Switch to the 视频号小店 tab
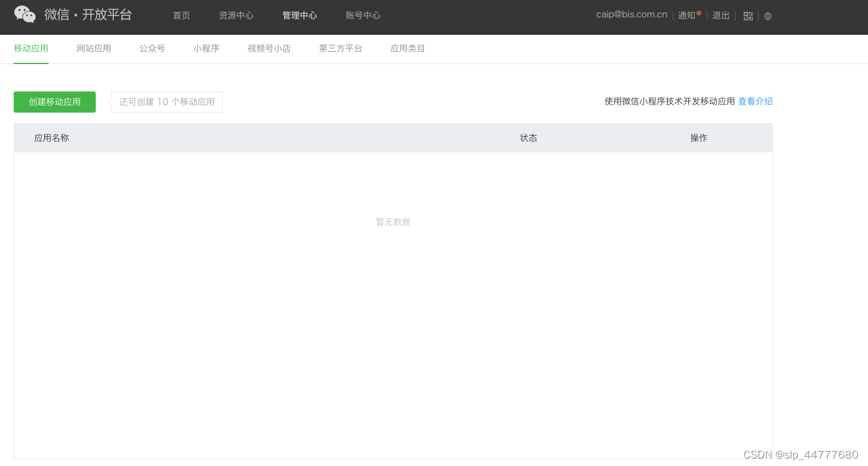 pos(269,49)
